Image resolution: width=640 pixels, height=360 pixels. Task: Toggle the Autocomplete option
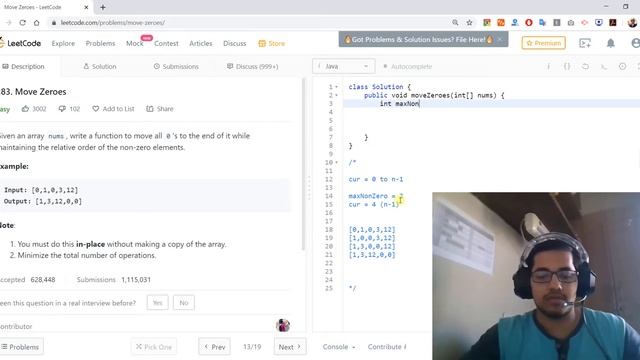[407, 66]
